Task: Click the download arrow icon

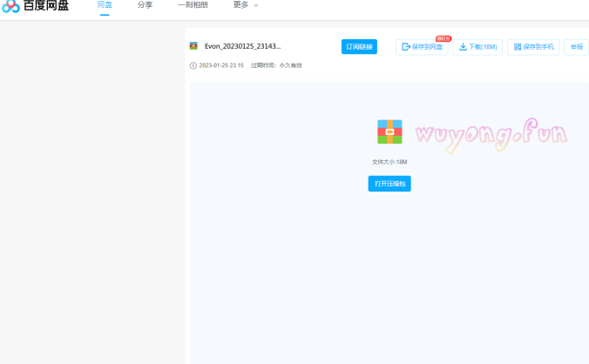Action: pyautogui.click(x=463, y=47)
